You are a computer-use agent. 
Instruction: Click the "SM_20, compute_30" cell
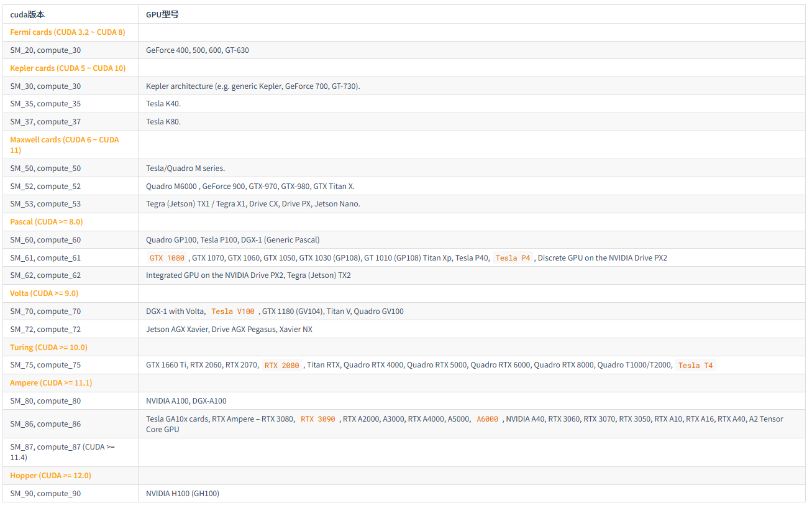tap(70, 50)
